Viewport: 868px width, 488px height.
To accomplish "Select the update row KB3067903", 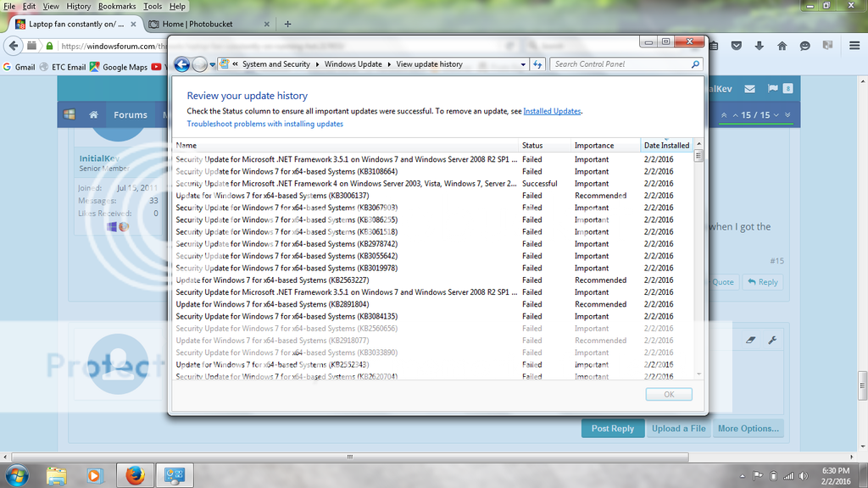I will click(x=433, y=208).
